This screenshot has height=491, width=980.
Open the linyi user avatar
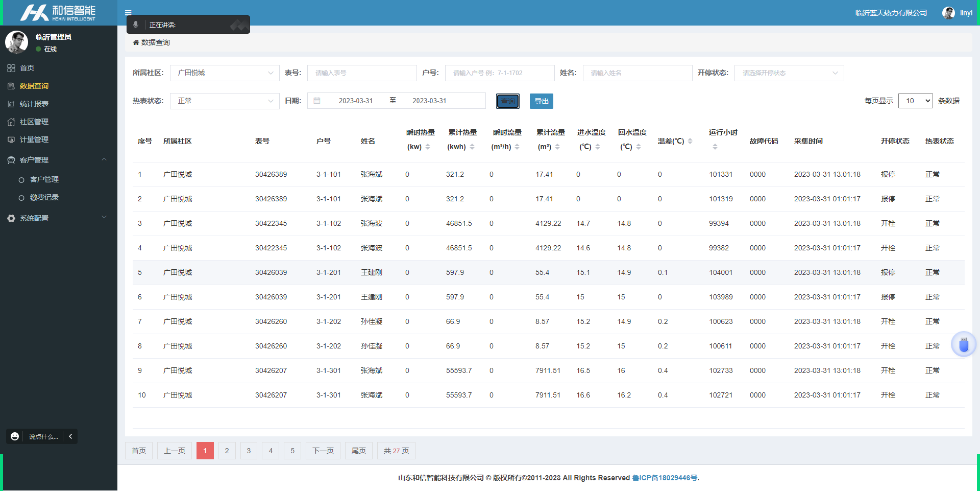pos(948,13)
